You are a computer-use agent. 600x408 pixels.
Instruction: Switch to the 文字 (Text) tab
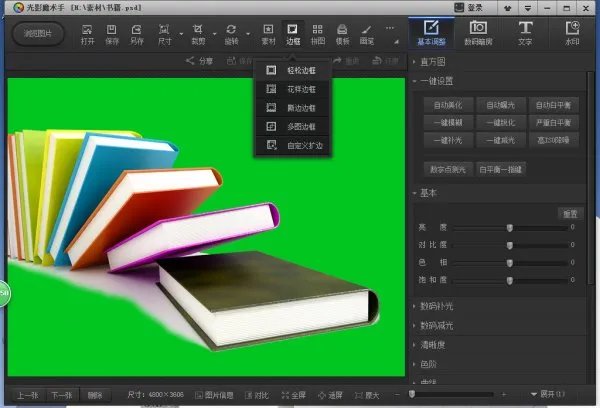525,31
